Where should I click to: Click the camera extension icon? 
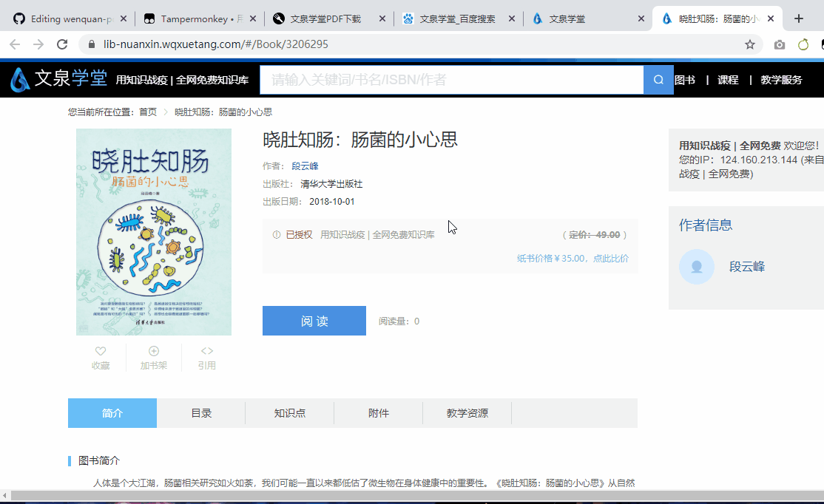[780, 44]
